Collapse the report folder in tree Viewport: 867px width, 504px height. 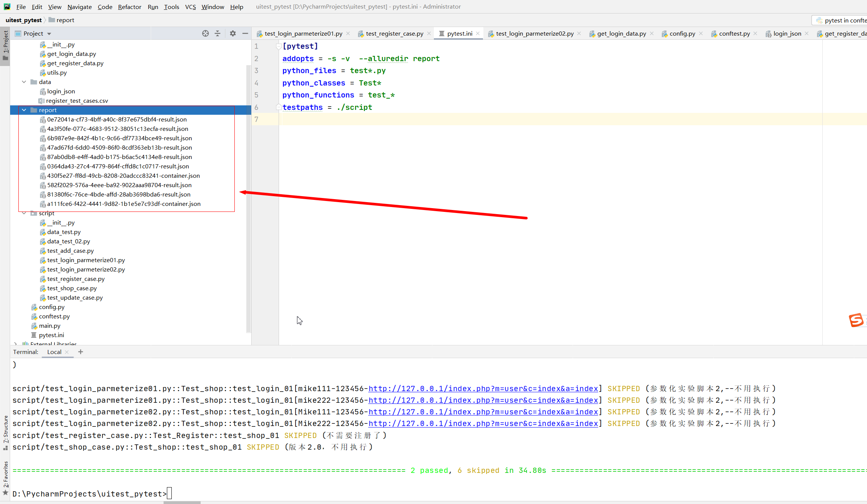click(24, 110)
